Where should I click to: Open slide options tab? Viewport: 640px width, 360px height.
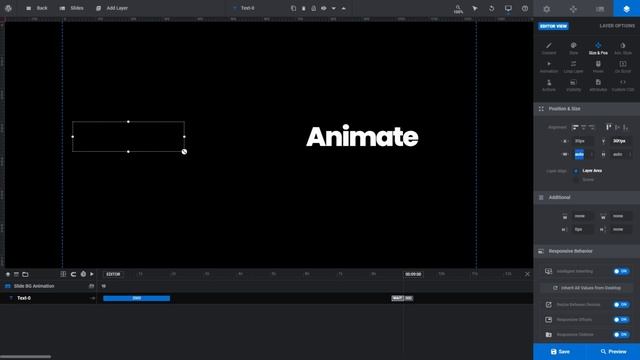pyautogui.click(x=600, y=9)
